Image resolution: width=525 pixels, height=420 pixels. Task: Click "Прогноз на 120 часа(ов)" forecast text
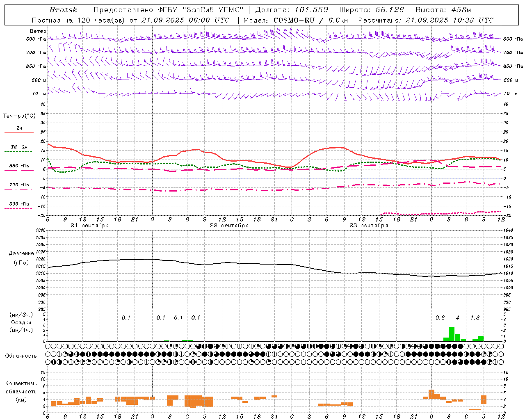pos(78,20)
